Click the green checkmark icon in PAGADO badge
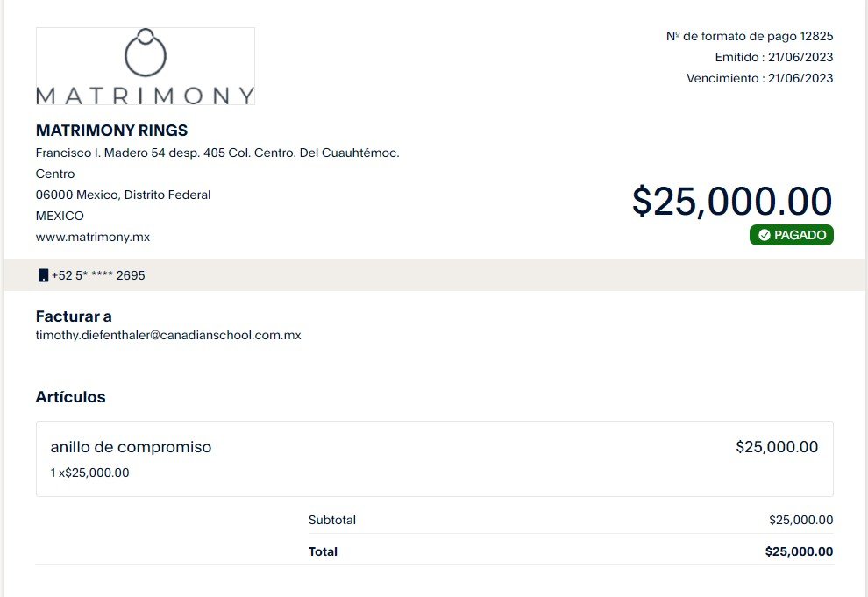Image resolution: width=868 pixels, height=597 pixels. point(764,235)
